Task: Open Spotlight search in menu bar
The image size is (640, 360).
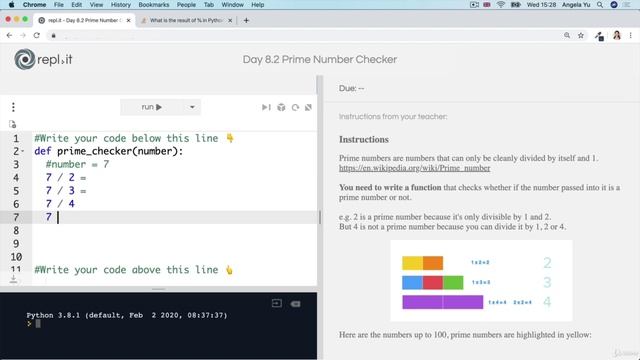Action: click(x=600, y=4)
